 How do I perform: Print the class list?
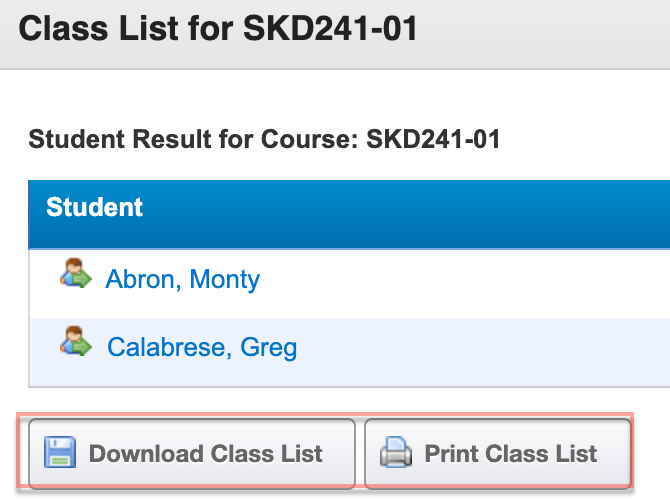(x=498, y=453)
